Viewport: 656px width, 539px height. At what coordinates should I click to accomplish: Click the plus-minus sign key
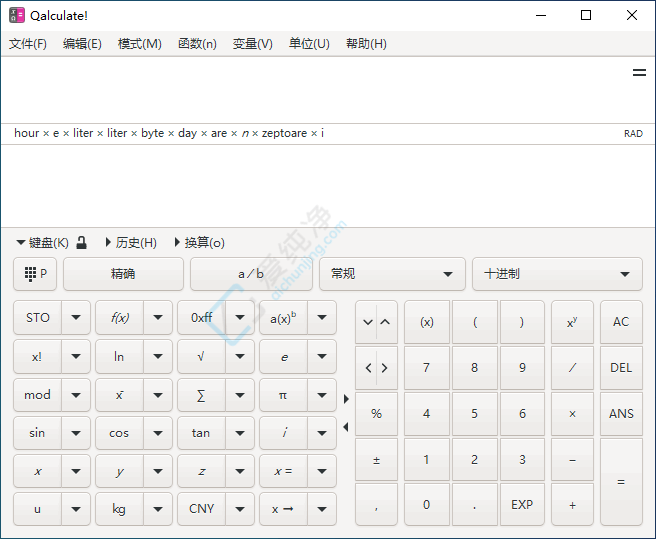376,460
